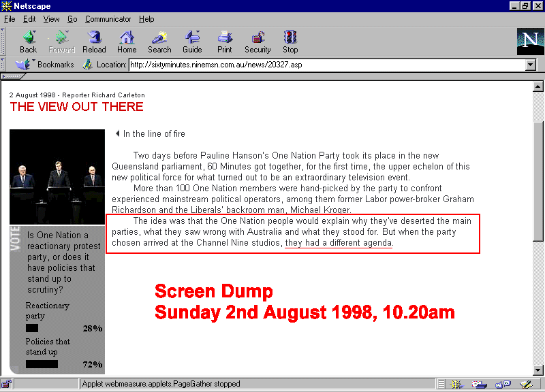Screen dimensions: 545x392
Task: Click the Bookmarks label
Action: point(56,65)
